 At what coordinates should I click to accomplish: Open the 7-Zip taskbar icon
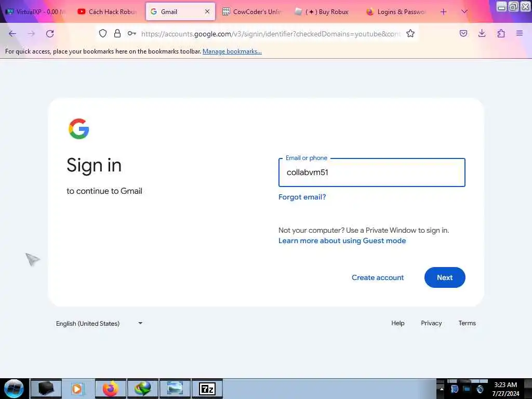[x=207, y=389]
